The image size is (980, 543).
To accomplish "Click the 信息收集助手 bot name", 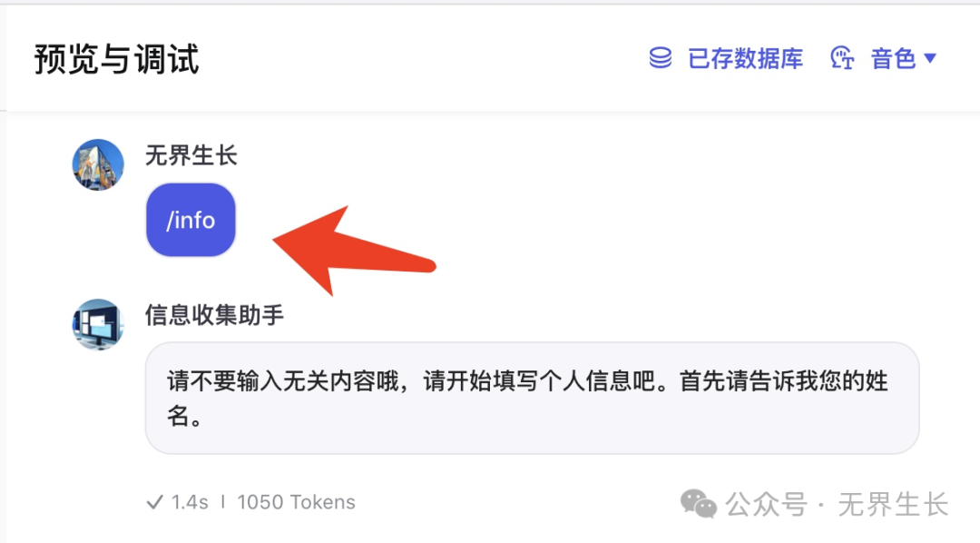I will click(214, 315).
